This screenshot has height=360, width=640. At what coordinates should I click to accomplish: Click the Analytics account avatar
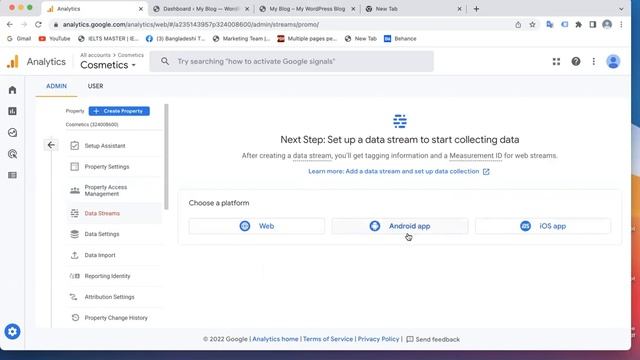613,62
